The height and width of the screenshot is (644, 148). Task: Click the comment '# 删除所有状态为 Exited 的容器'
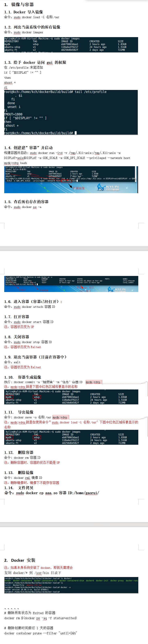coord(30,613)
